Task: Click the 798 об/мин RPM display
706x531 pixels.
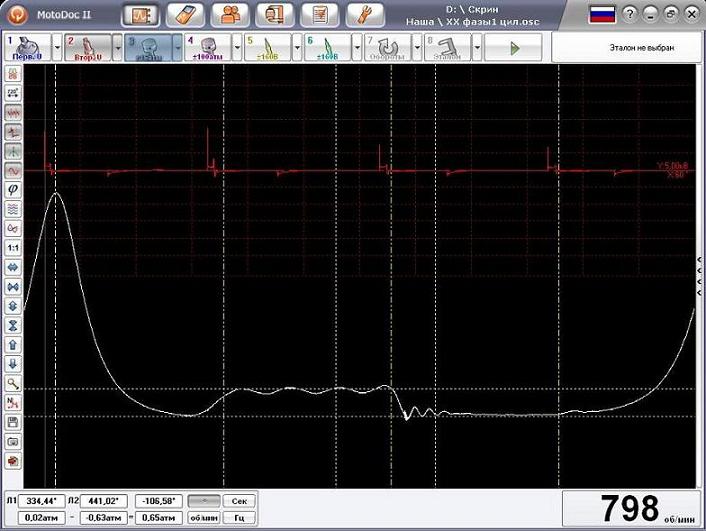Action: [x=633, y=508]
